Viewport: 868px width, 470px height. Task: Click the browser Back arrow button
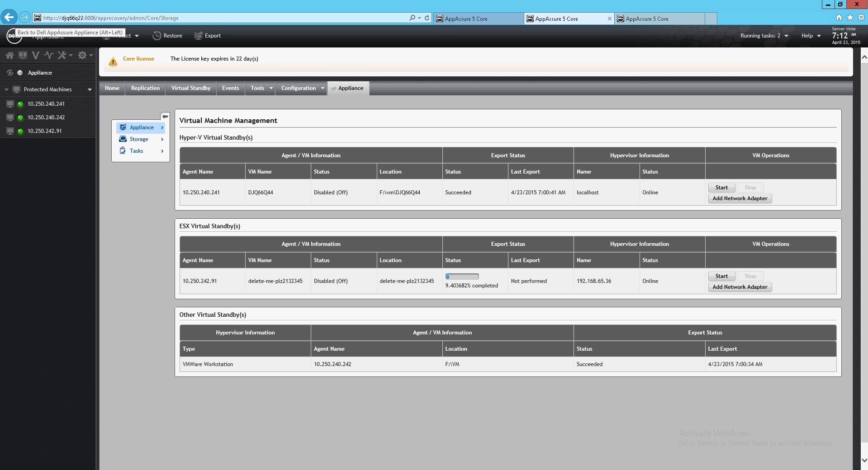9,18
